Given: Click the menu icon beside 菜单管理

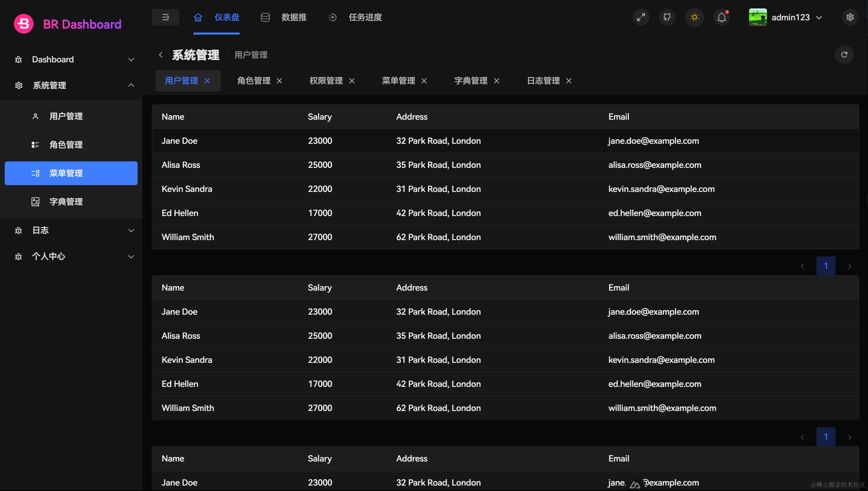Looking at the screenshot, I should tap(35, 173).
